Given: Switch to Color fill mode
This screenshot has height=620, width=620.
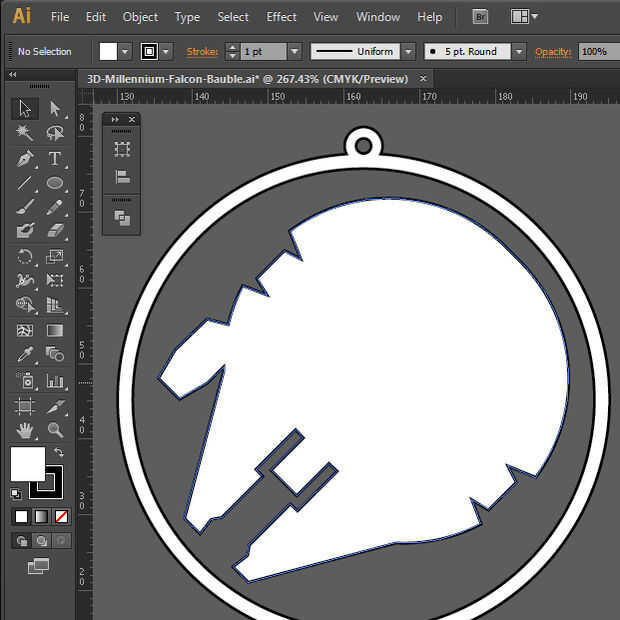Looking at the screenshot, I should (21, 516).
